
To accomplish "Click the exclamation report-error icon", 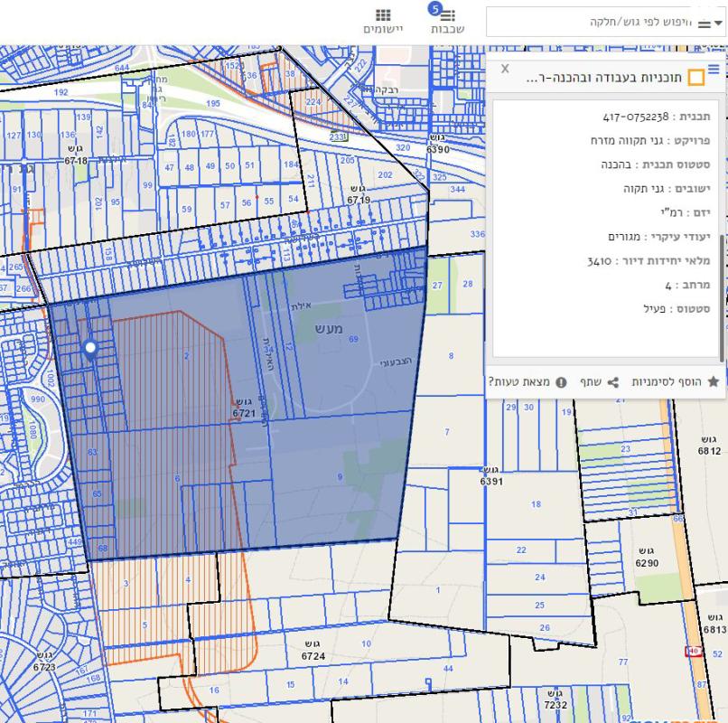I will click(561, 382).
